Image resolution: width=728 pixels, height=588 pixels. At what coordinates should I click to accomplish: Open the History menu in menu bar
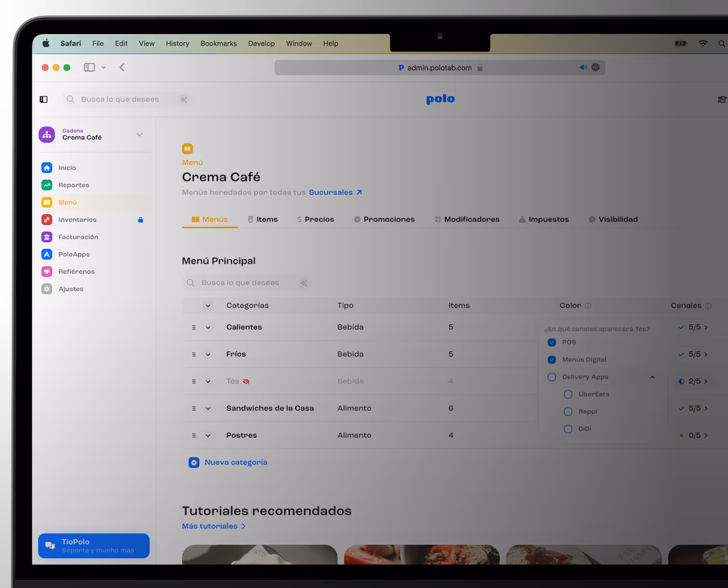178,43
